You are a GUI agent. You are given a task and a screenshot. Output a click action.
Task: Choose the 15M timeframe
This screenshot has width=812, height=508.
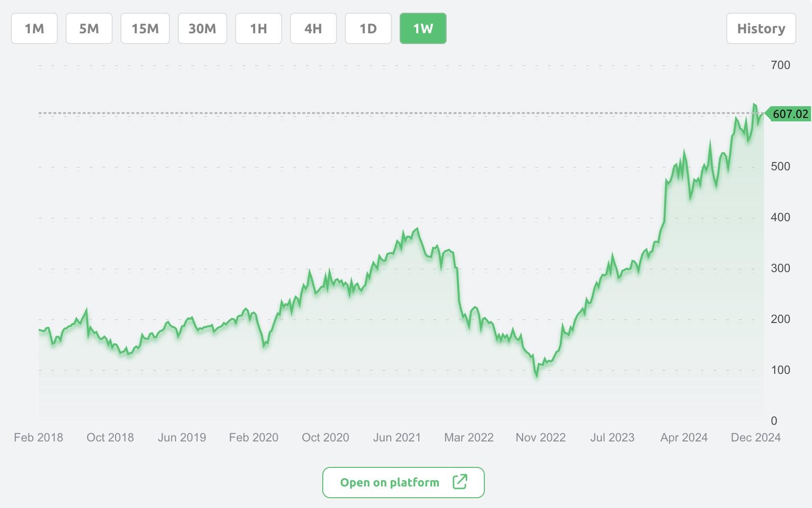click(145, 28)
